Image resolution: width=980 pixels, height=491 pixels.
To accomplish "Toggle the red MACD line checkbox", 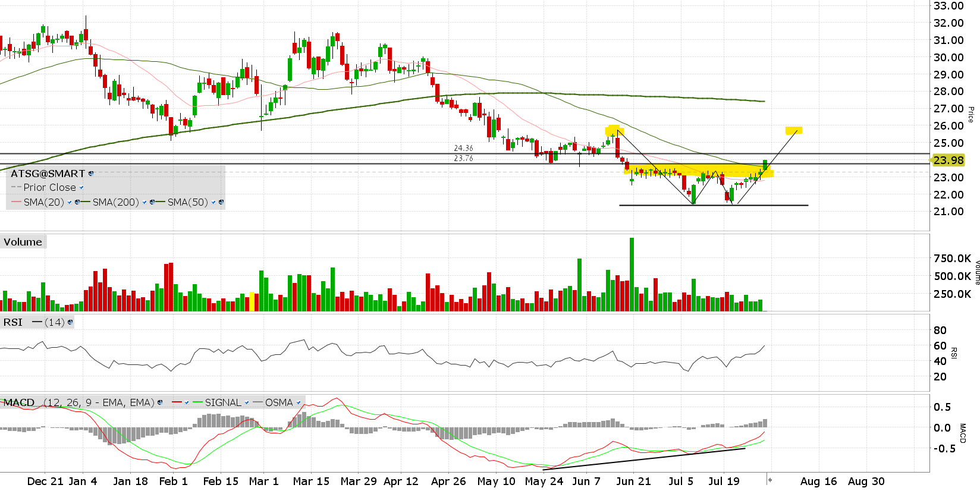I will (x=187, y=402).
